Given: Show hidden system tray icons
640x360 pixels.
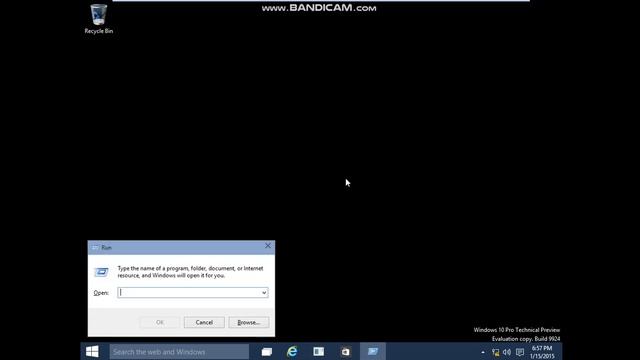Looking at the screenshot, I should [x=483, y=352].
